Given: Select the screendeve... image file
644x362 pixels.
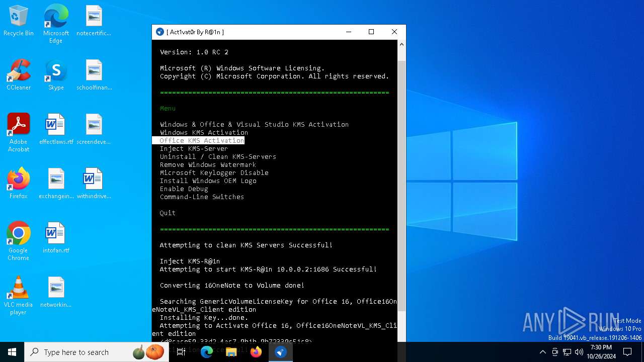Looking at the screenshot, I should click(x=94, y=130).
